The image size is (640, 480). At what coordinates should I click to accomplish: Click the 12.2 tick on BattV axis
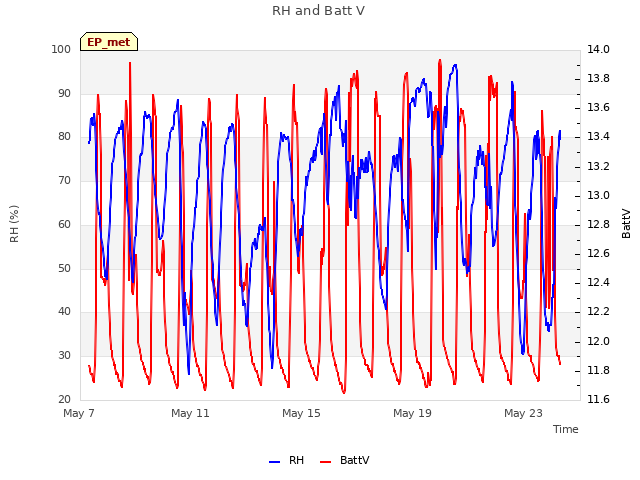[x=598, y=311]
